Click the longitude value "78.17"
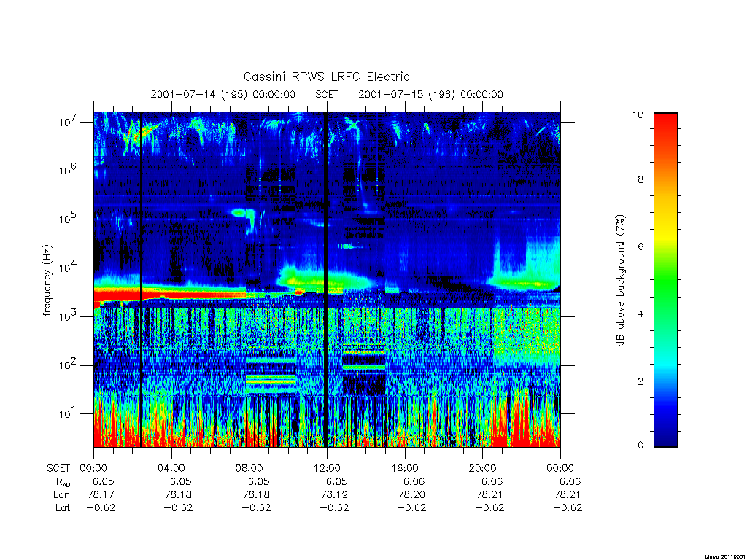Screen dimensions: 747x560 click(x=101, y=495)
